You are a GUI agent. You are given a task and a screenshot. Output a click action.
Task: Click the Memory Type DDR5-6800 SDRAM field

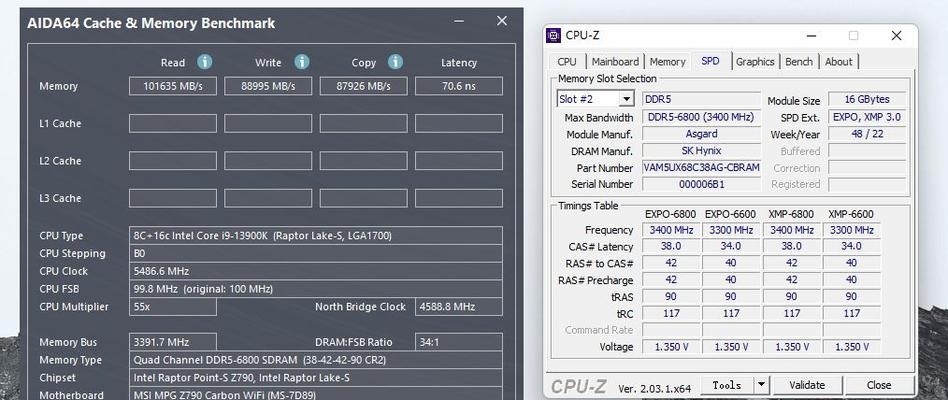(316, 360)
